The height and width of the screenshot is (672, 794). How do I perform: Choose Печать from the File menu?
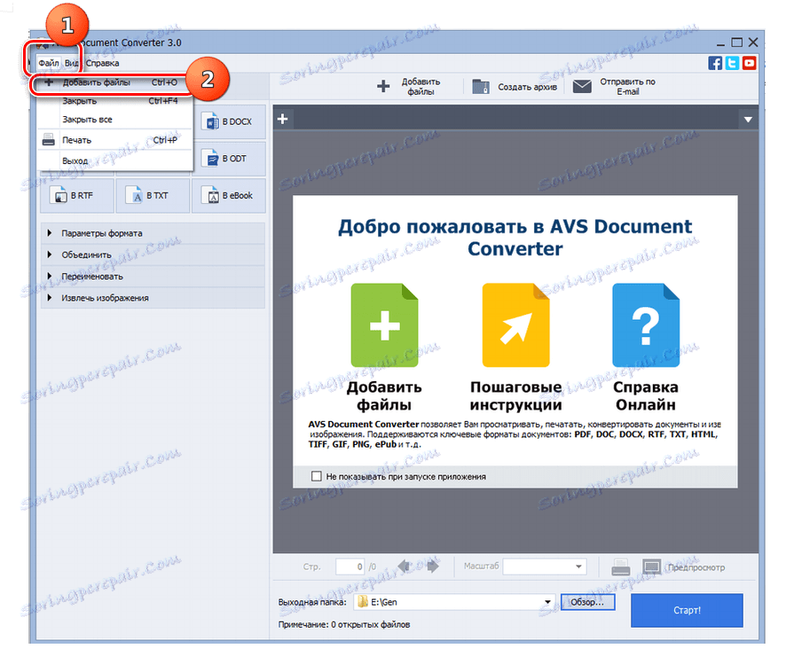coord(114,140)
